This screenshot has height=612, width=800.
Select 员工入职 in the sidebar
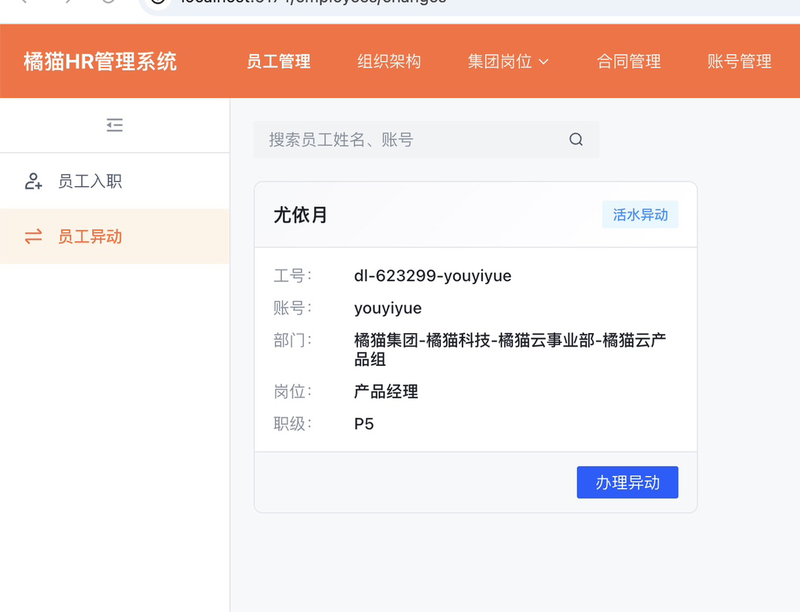(114, 181)
